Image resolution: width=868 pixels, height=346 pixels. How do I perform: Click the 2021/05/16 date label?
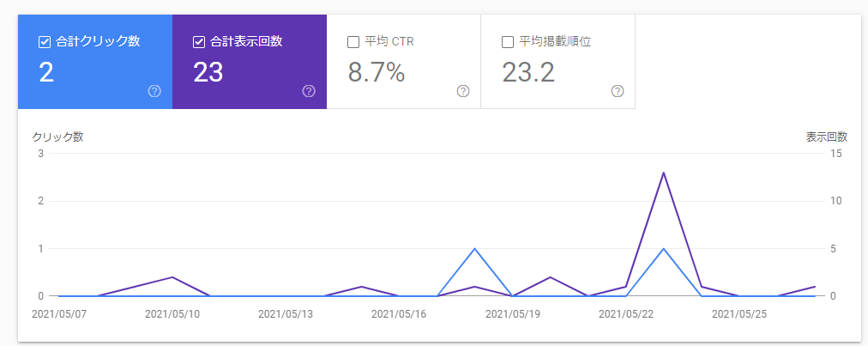pos(399,314)
